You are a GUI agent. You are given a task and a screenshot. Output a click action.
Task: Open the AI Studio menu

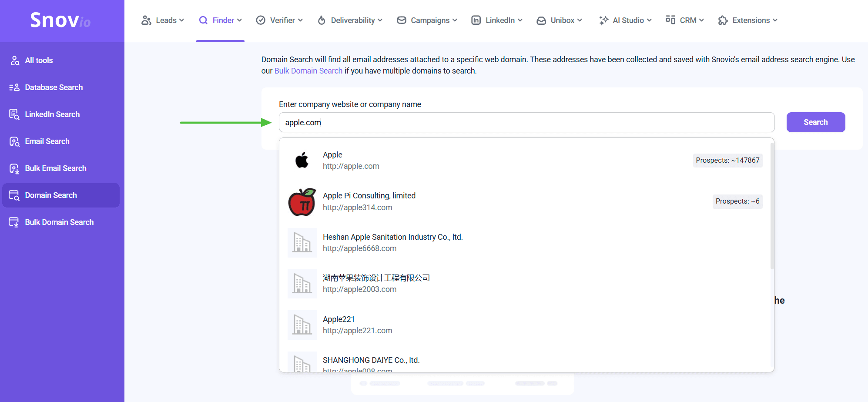click(625, 20)
